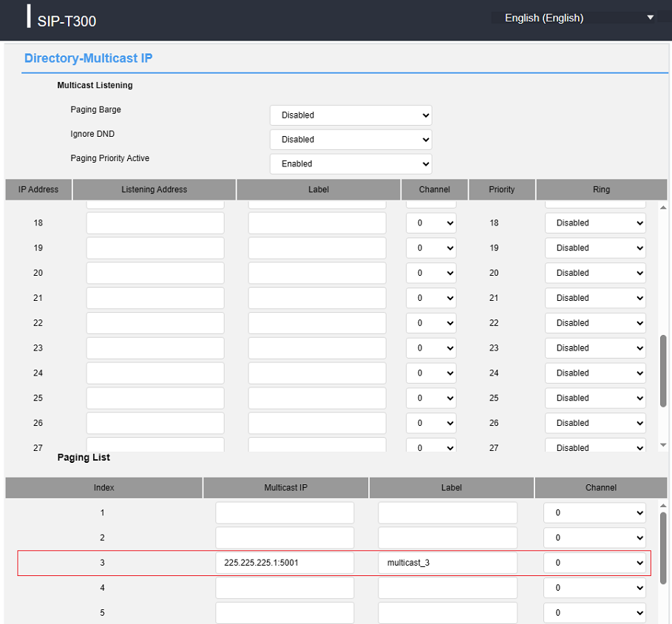Open the Paging Priority Active dropdown

350,164
